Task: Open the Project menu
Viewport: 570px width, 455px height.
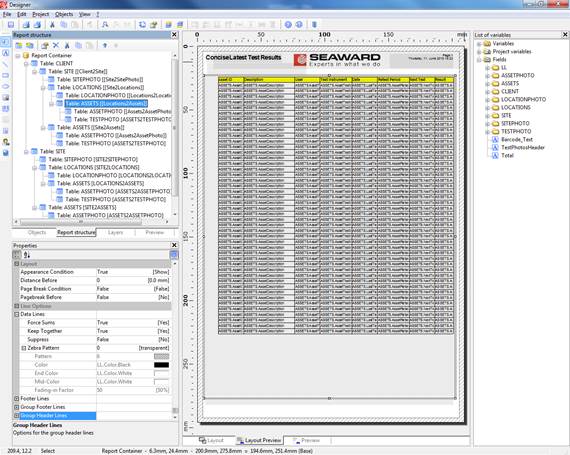Action: [x=40, y=14]
